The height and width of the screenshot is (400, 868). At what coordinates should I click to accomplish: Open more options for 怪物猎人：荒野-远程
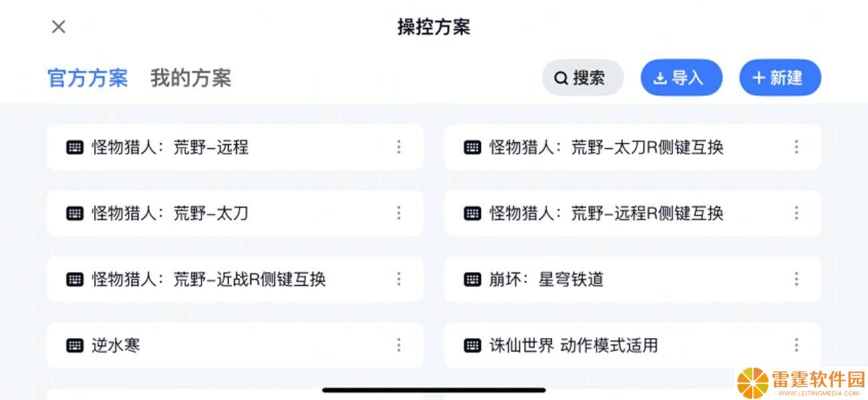(x=399, y=147)
